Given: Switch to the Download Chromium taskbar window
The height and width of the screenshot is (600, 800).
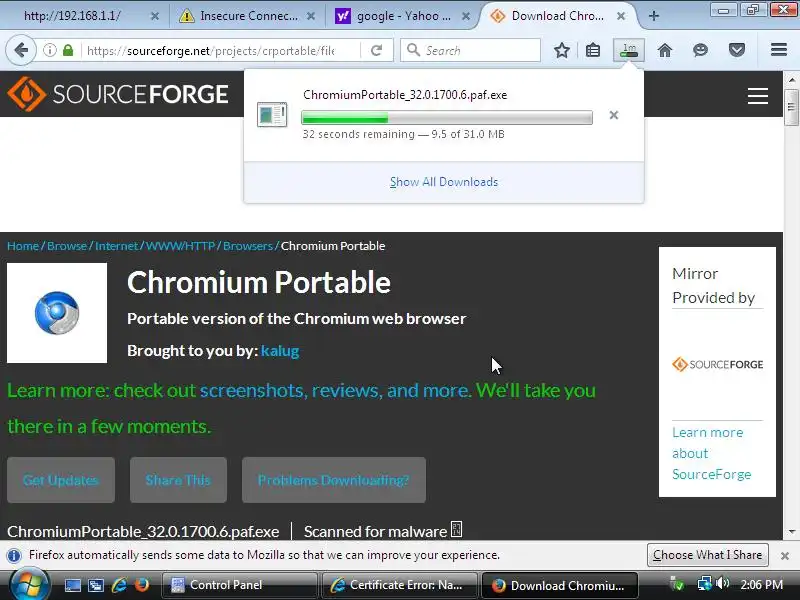Looking at the screenshot, I should click(x=560, y=585).
